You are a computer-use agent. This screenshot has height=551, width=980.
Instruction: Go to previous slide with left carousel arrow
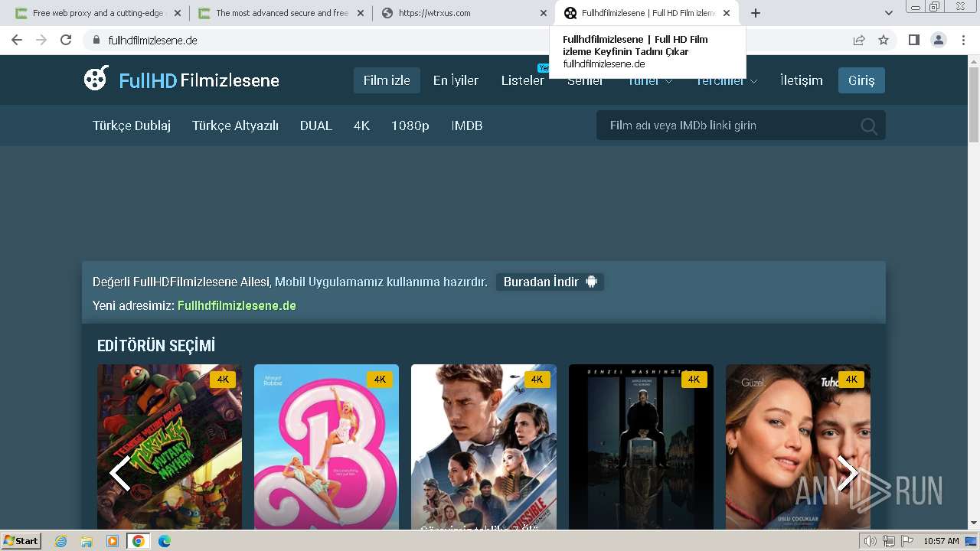(x=119, y=473)
